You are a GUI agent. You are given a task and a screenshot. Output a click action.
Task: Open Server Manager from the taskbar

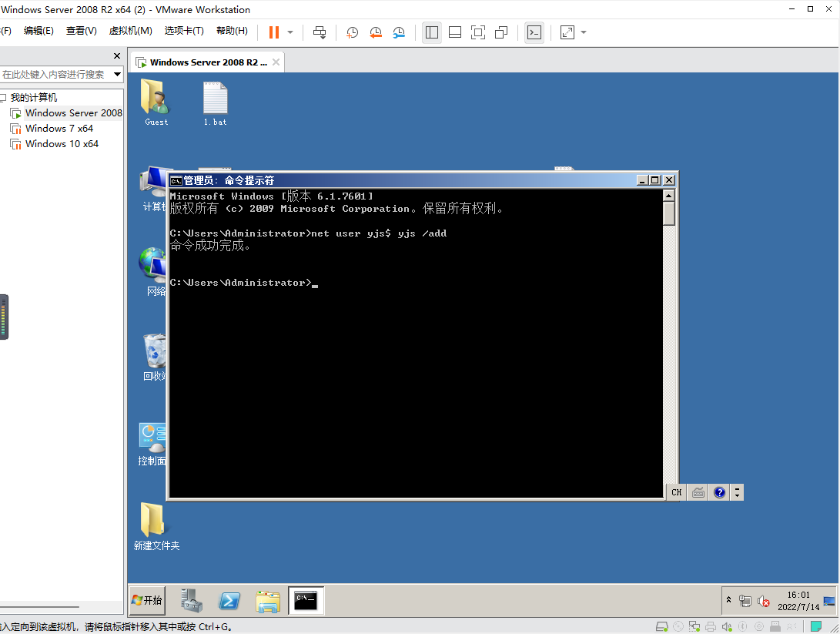[191, 600]
